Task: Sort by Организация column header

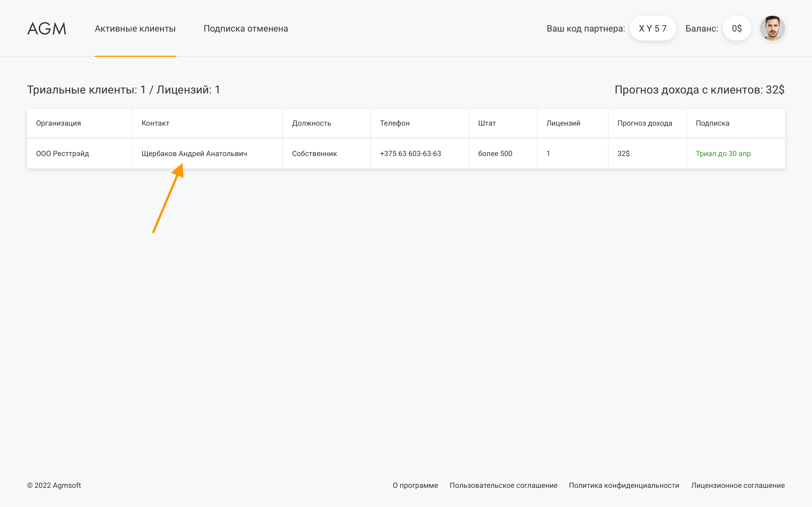Action: coord(58,123)
